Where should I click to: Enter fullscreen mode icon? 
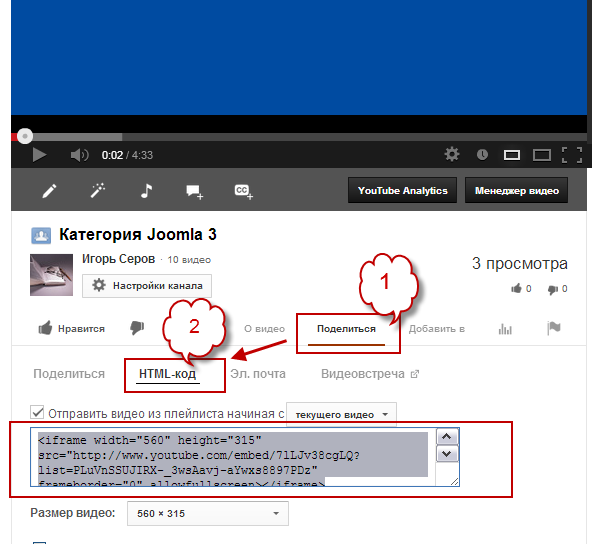[572, 155]
